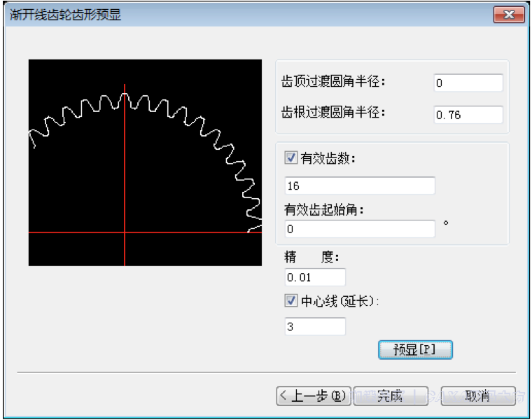Viewport: 532px width, 420px height.
Task: Click the 中心线 extension field showing 3
Action: click(315, 326)
